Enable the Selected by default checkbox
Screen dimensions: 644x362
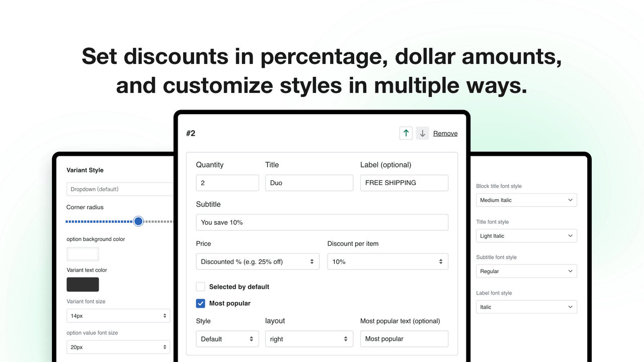pos(200,287)
